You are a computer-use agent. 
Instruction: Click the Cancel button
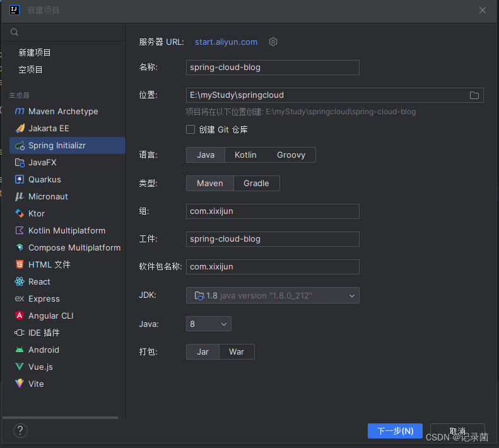pos(457,431)
